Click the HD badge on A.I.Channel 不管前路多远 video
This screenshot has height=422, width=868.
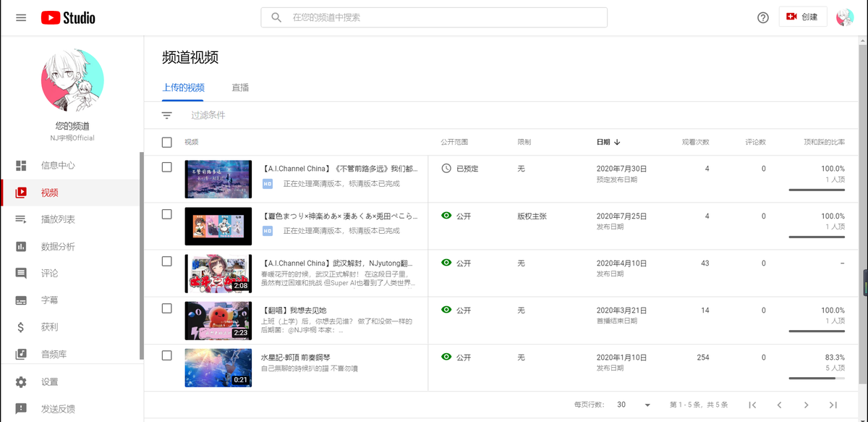(x=268, y=184)
